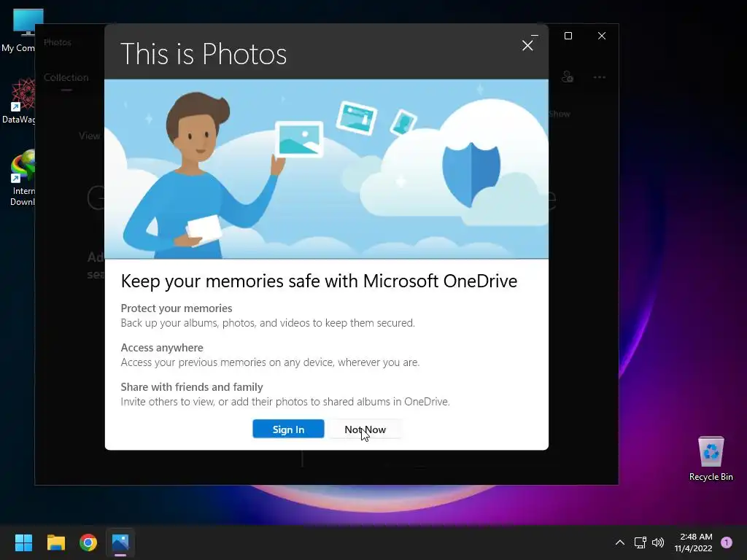Click the 'Protect your memories' text
The width and height of the screenshot is (747, 560).
click(x=177, y=308)
